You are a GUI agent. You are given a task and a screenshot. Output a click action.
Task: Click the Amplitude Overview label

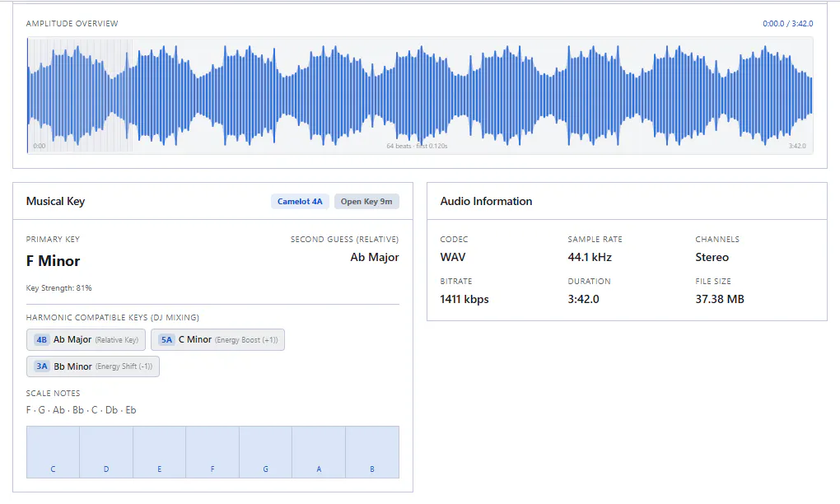[x=72, y=24]
